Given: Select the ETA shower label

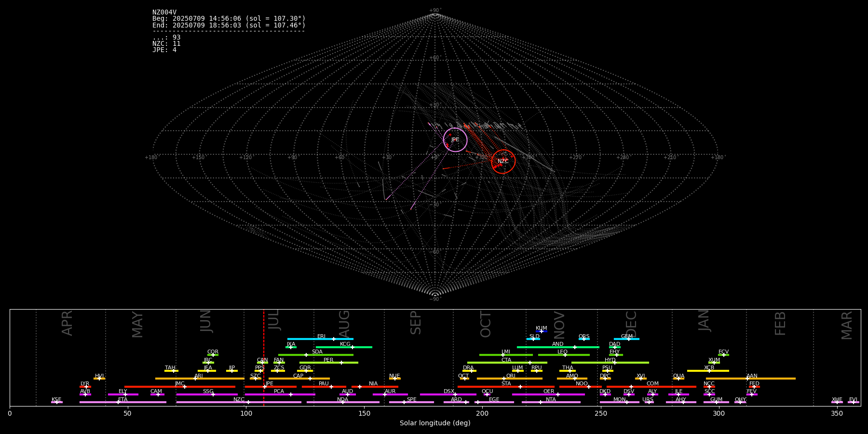Looking at the screenshot, I should point(123,400).
